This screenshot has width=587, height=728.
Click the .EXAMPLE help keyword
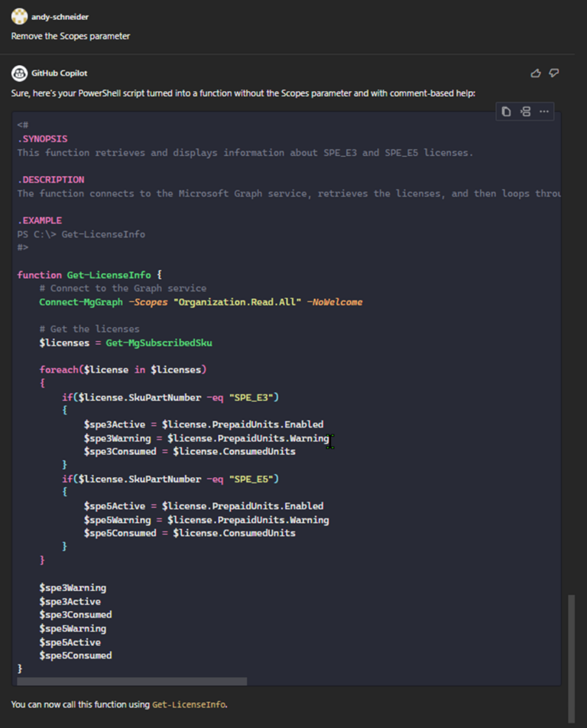point(40,220)
